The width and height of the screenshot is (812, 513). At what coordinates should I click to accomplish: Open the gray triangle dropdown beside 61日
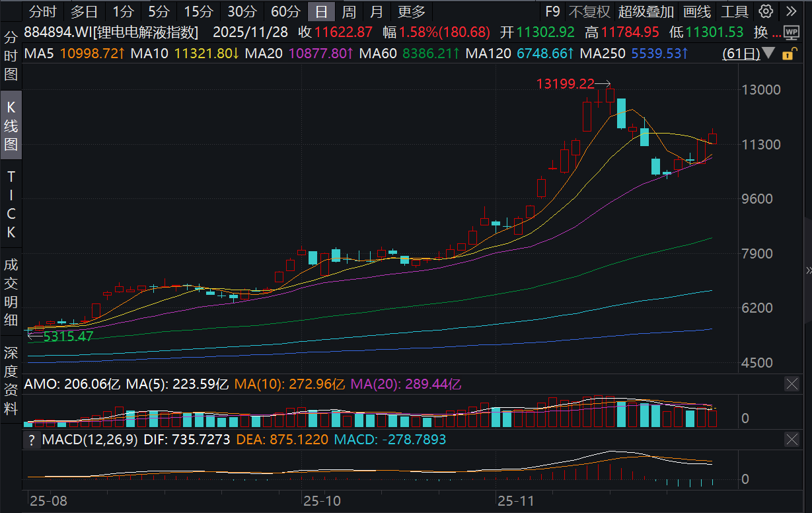[768, 54]
